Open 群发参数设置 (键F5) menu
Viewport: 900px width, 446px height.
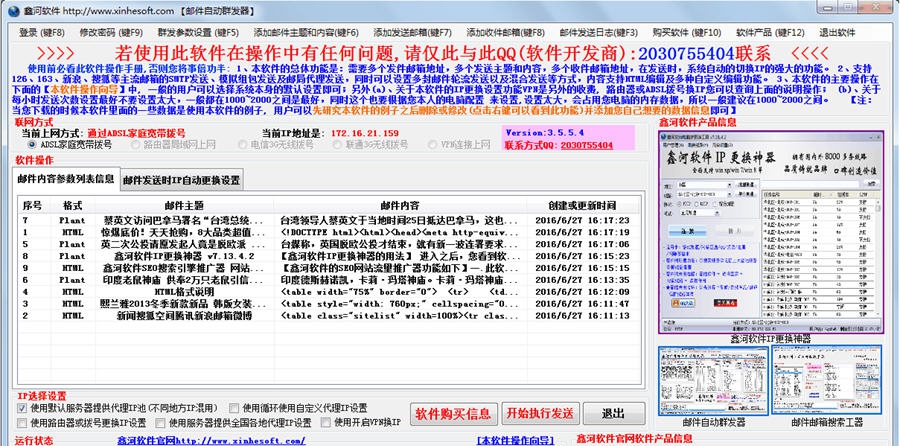198,33
